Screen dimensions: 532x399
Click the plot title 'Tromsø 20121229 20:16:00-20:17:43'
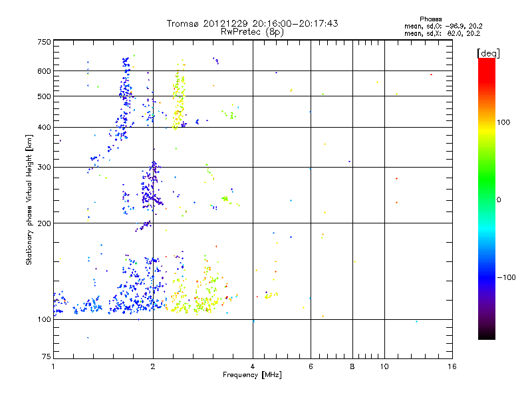[x=252, y=23]
